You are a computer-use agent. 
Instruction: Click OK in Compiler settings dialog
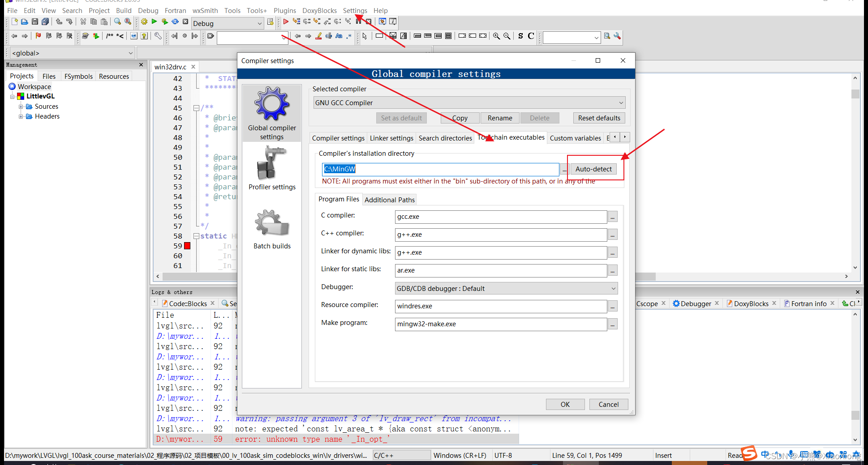(x=565, y=404)
